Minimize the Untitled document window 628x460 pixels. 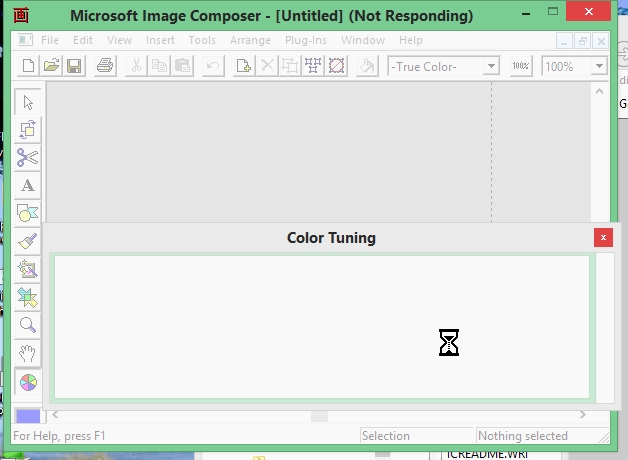(564, 41)
